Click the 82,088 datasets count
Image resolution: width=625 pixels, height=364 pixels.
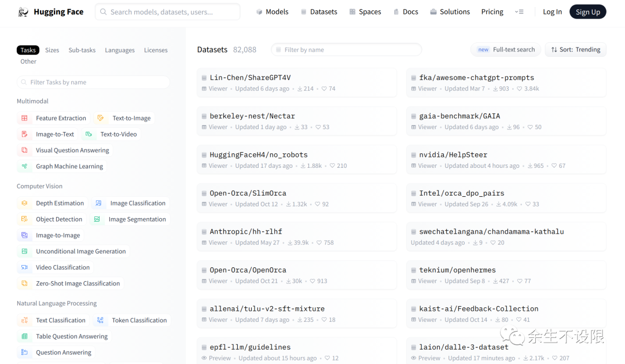(x=245, y=50)
